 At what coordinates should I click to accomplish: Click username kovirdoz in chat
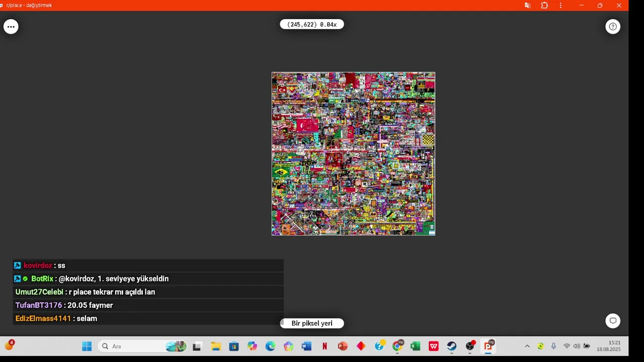click(x=38, y=265)
